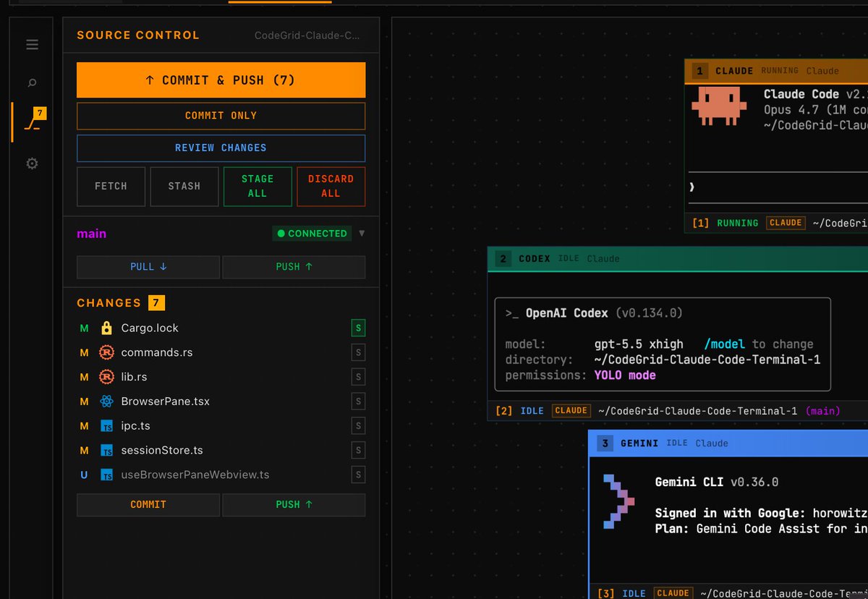Image resolution: width=868 pixels, height=599 pixels.
Task: Stage BrowserPane.tsx with its S toggle
Action: [358, 402]
